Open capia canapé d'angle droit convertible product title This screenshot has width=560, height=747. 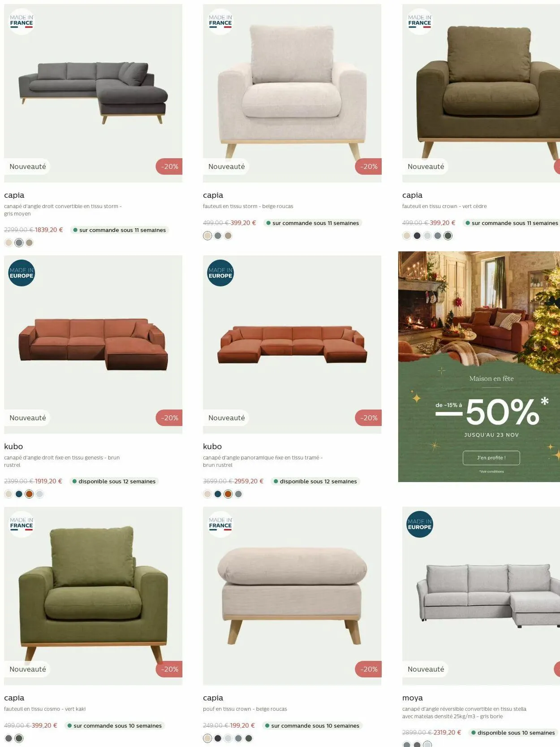tap(14, 195)
